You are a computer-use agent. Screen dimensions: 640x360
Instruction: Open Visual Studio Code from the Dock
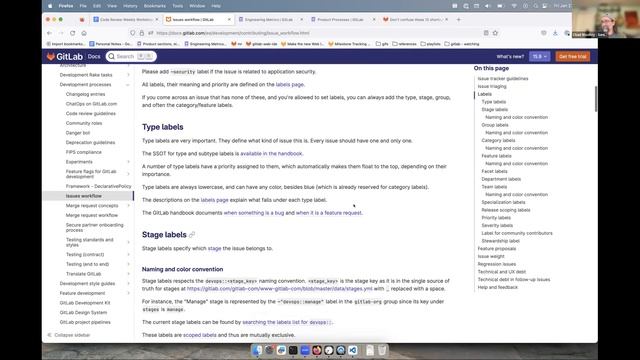point(353,350)
